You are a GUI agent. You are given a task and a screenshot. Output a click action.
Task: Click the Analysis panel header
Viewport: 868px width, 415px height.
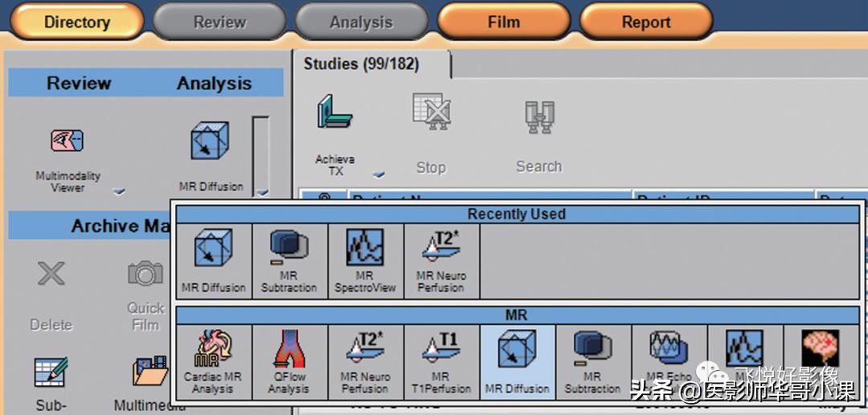point(215,83)
